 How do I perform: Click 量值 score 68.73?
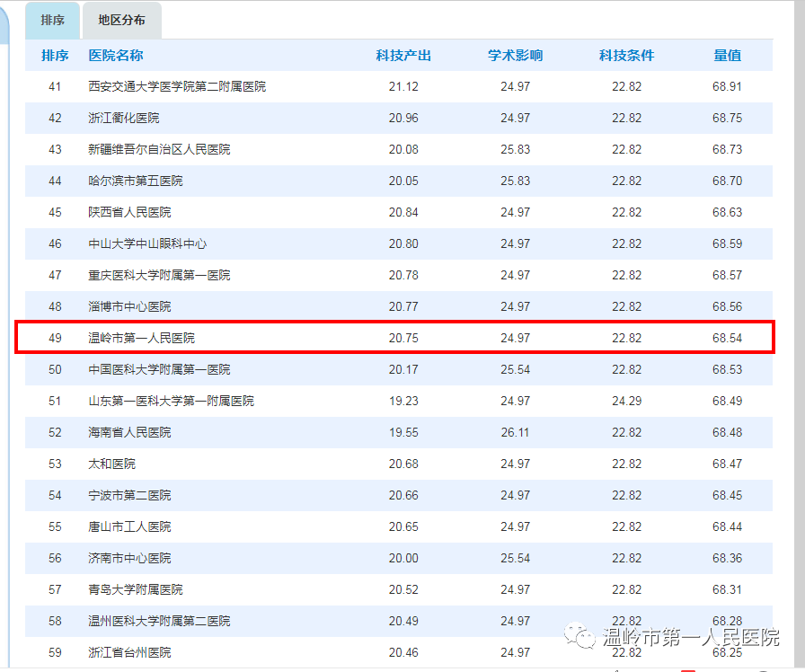point(727,149)
